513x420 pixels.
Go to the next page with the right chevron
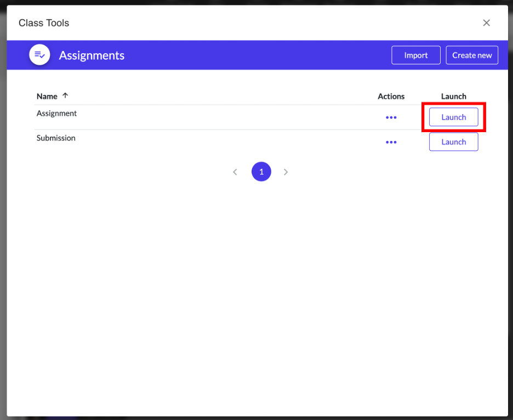point(286,172)
